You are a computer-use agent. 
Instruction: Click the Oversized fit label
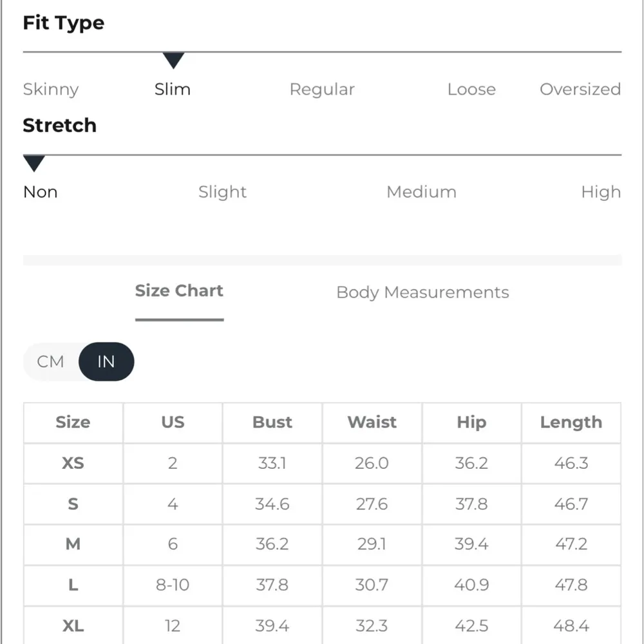(580, 90)
